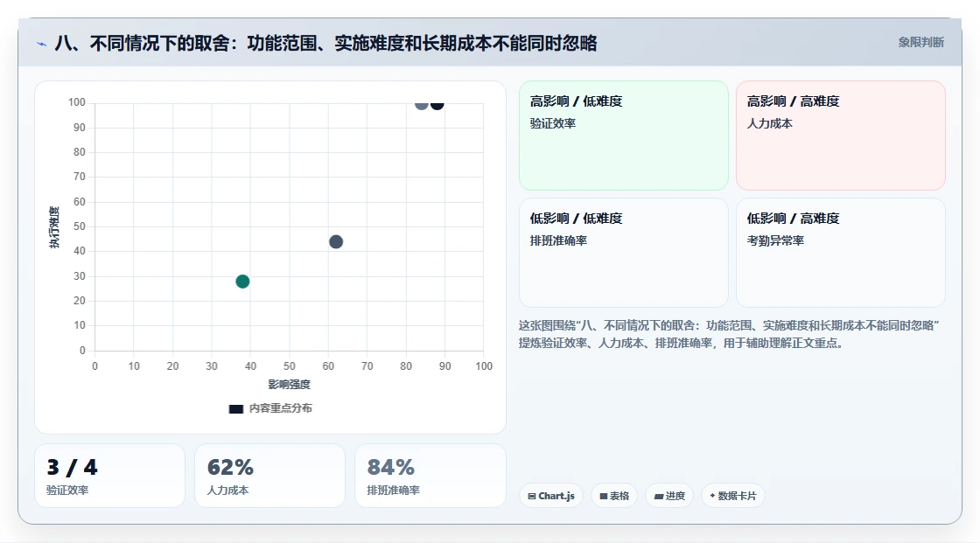This screenshot has width=980, height=543.
Task: Click 验证效率 label under 3 / 4
Action: [67, 491]
